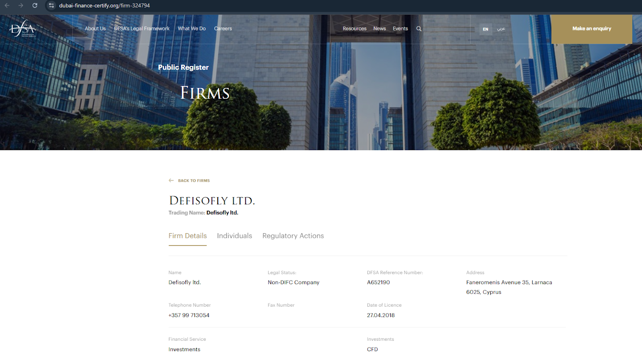Open the What We Do menu
This screenshot has width=642, height=364.
pyautogui.click(x=192, y=28)
